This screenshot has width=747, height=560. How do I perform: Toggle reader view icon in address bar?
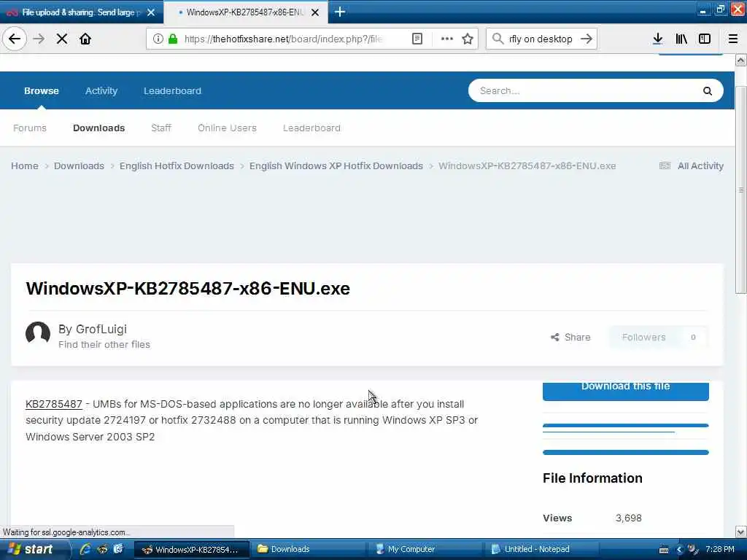pos(417,39)
